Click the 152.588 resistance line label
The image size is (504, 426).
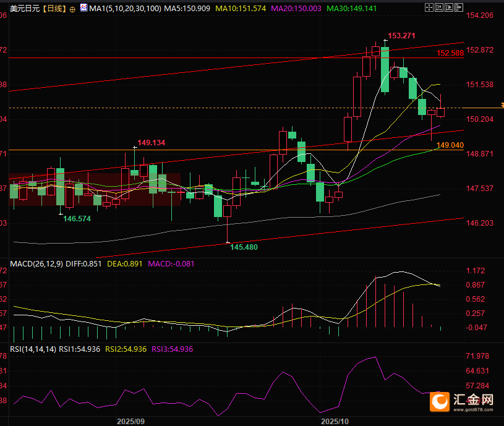click(x=450, y=53)
